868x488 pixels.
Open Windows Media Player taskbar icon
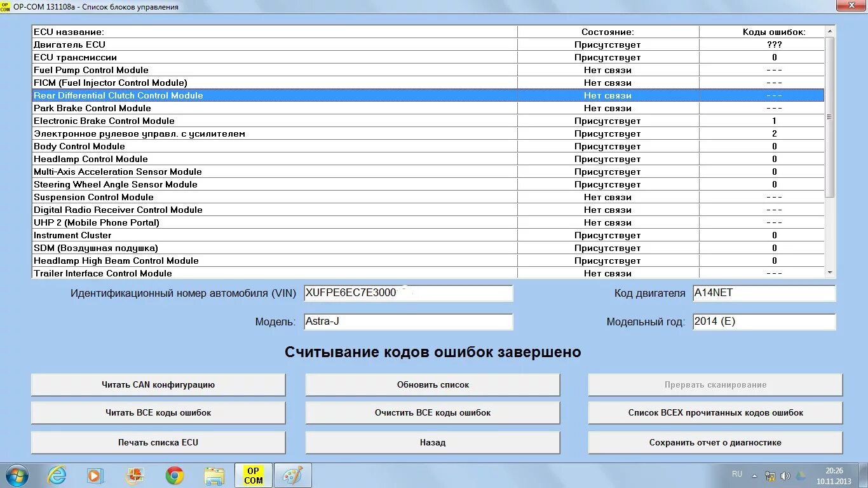(94, 475)
